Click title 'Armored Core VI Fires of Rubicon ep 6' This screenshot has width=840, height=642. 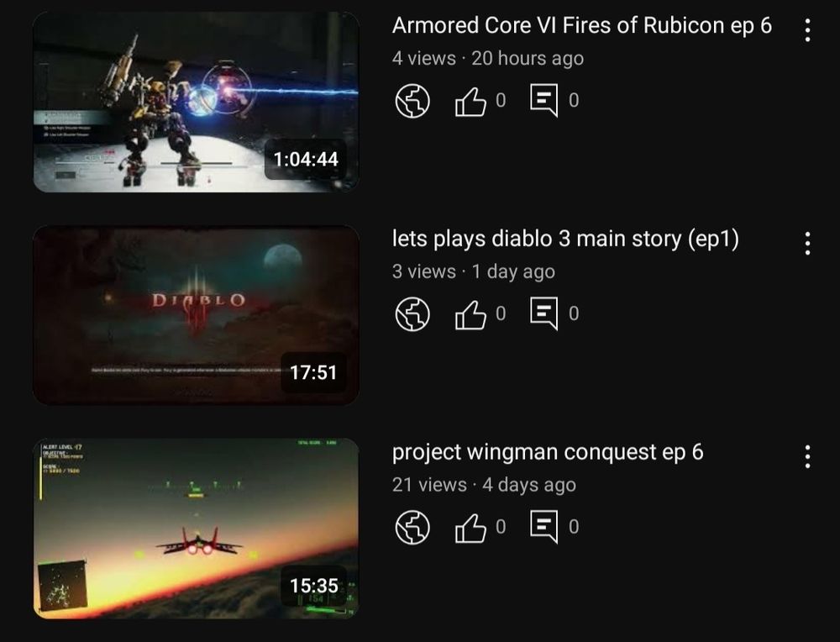582,26
